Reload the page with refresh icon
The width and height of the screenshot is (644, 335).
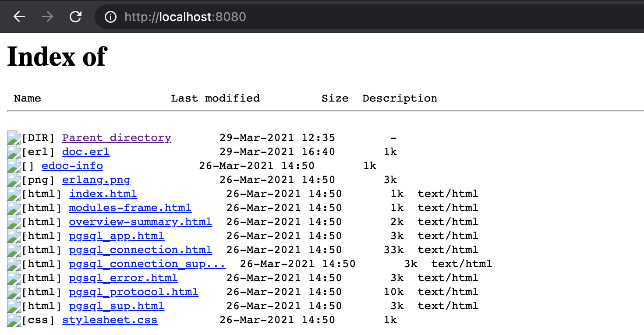(x=75, y=17)
